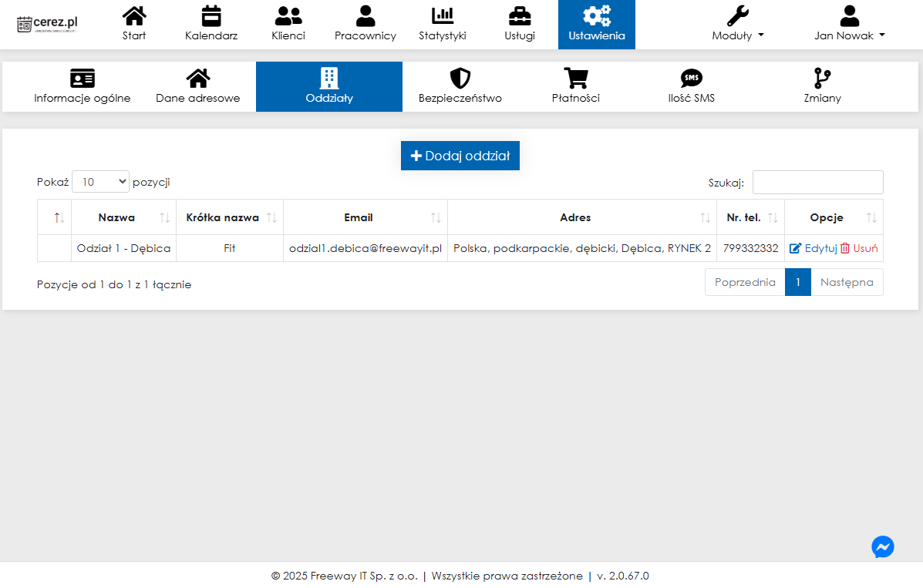Open the Kalendarz calendar icon
923x588 pixels.
[x=211, y=15]
